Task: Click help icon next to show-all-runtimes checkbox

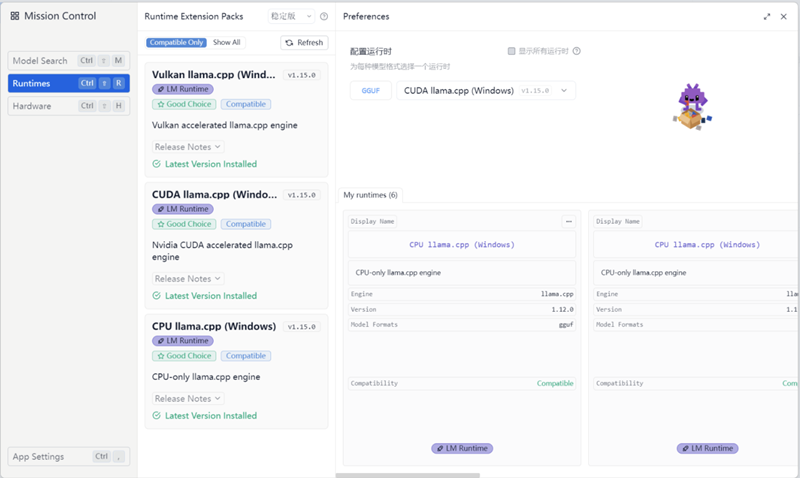Action: point(577,51)
